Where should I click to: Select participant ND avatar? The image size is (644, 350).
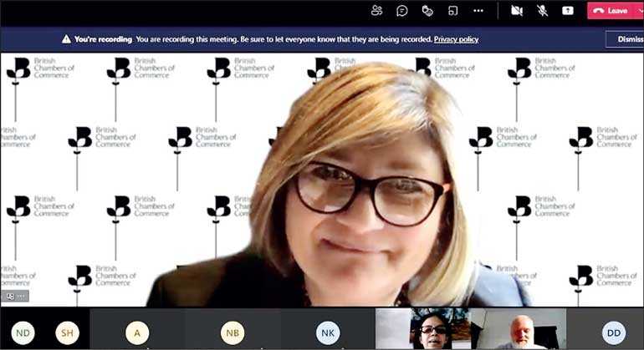tap(23, 332)
